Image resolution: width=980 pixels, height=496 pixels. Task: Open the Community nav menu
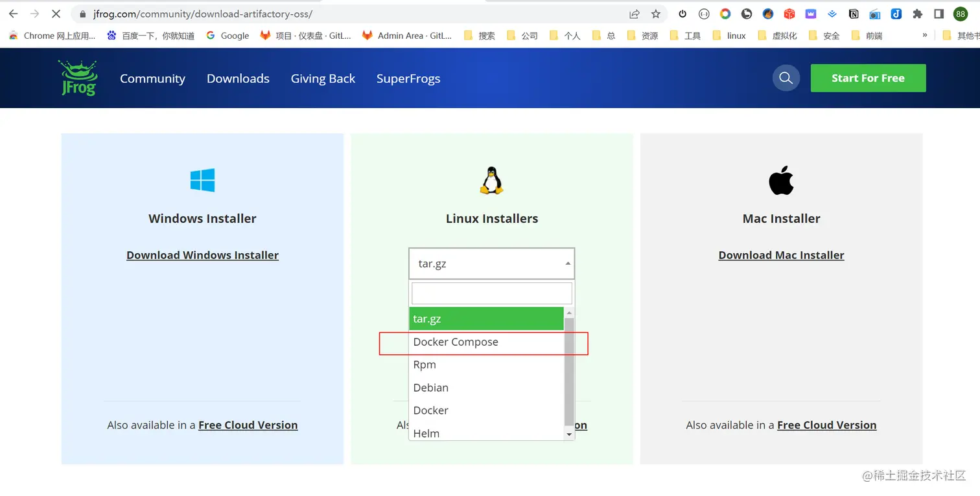coord(152,78)
